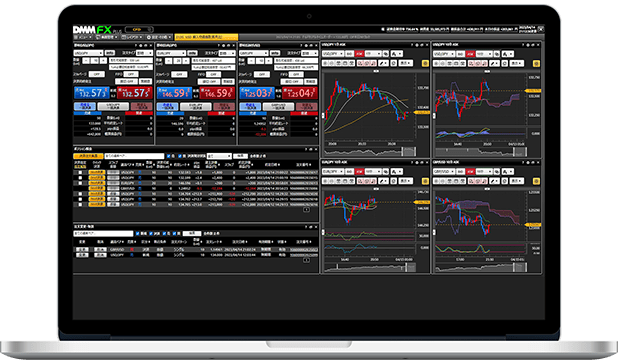Click the red 146.596 Ask price button
Viewport: 620px width, 360px height.
[x=217, y=93]
